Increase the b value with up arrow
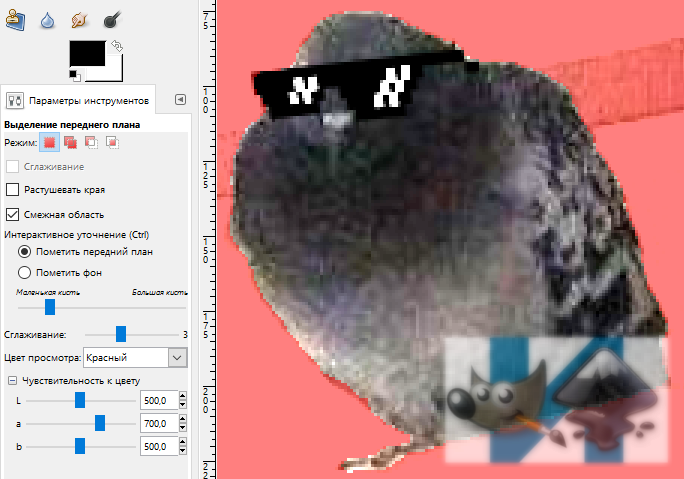The width and height of the screenshot is (684, 479). [183, 442]
